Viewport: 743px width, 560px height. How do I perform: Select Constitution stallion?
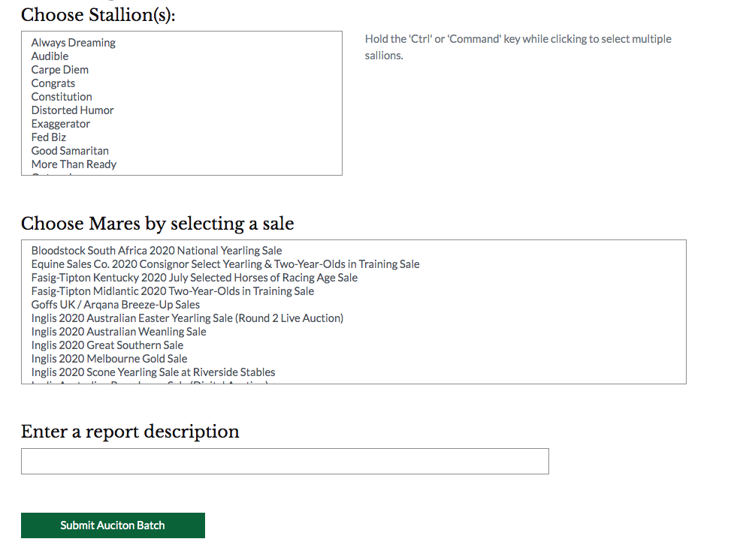tap(62, 97)
